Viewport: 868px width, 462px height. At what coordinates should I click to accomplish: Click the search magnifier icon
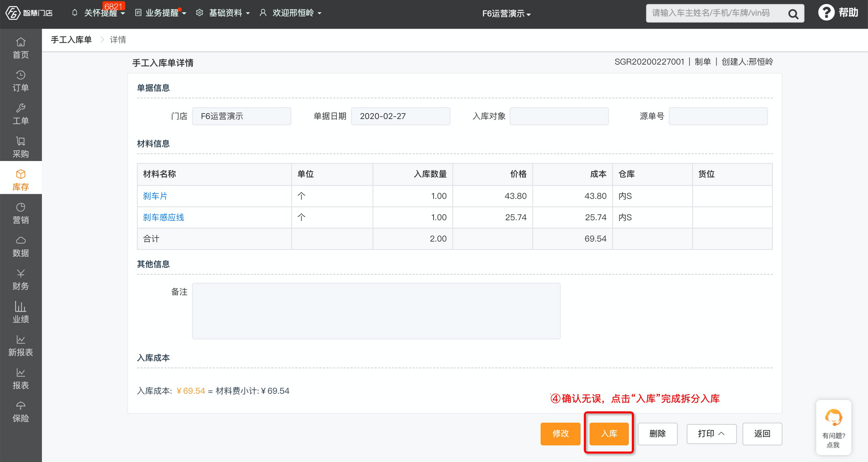(x=793, y=14)
